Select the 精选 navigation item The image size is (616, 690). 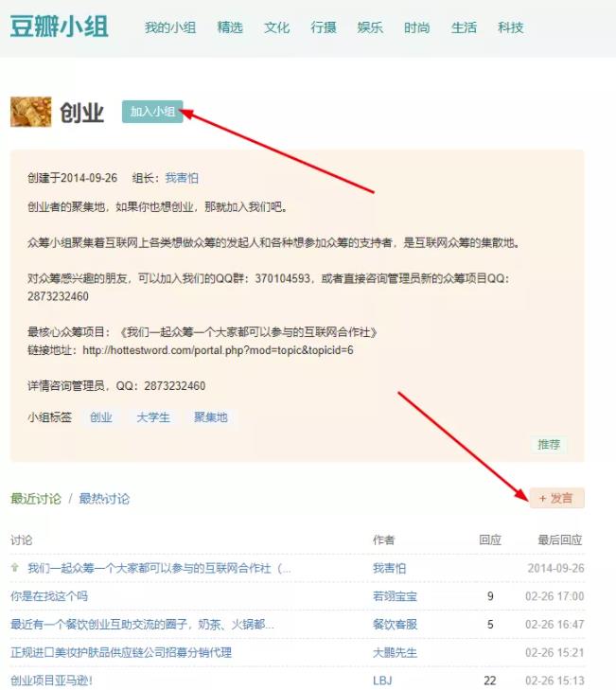[230, 27]
